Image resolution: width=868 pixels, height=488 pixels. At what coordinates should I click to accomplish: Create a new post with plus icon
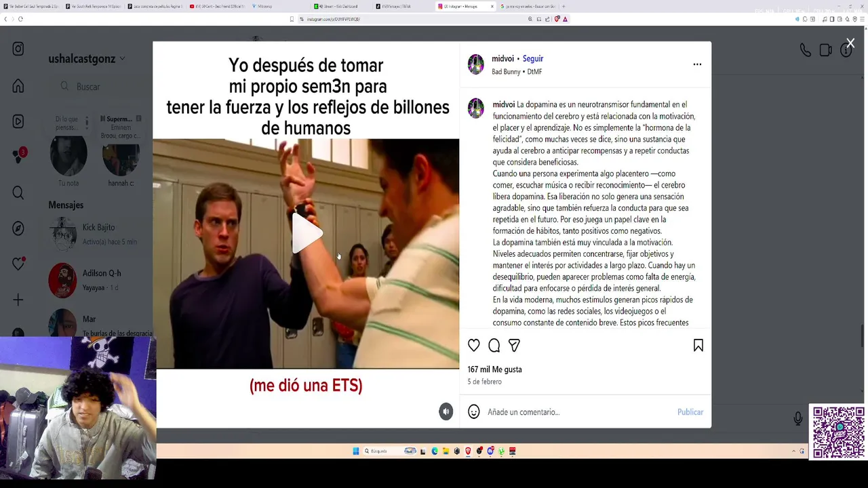18,300
